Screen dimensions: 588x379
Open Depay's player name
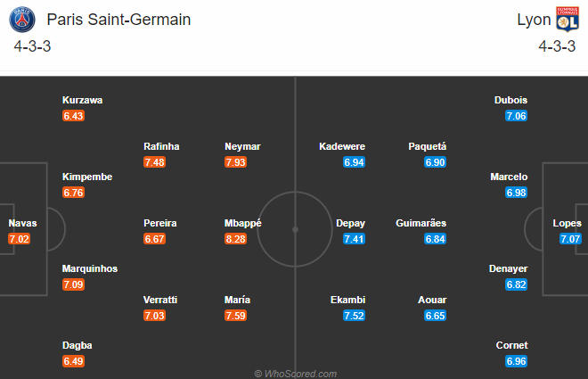[351, 223]
